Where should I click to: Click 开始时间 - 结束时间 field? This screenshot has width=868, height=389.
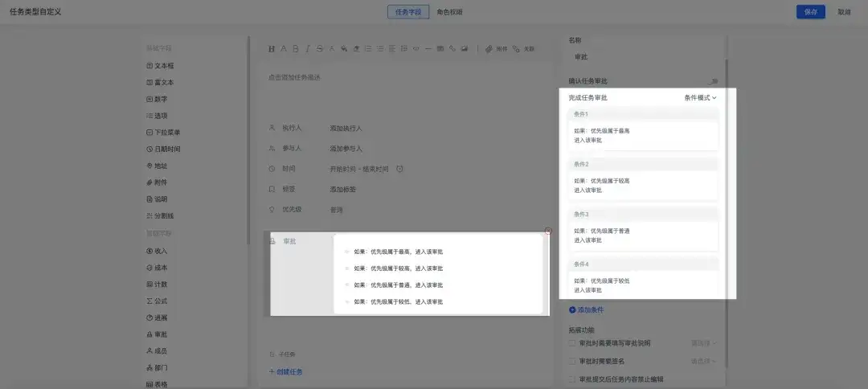tap(359, 169)
